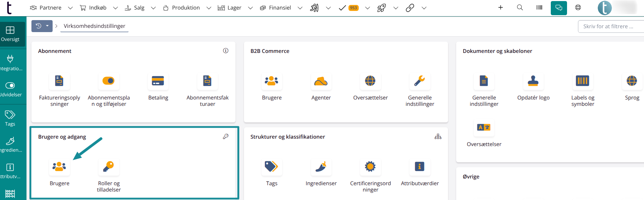Image resolution: width=644 pixels, height=200 pixels.
Task: Open the history dropdown button
Action: pyautogui.click(x=42, y=26)
